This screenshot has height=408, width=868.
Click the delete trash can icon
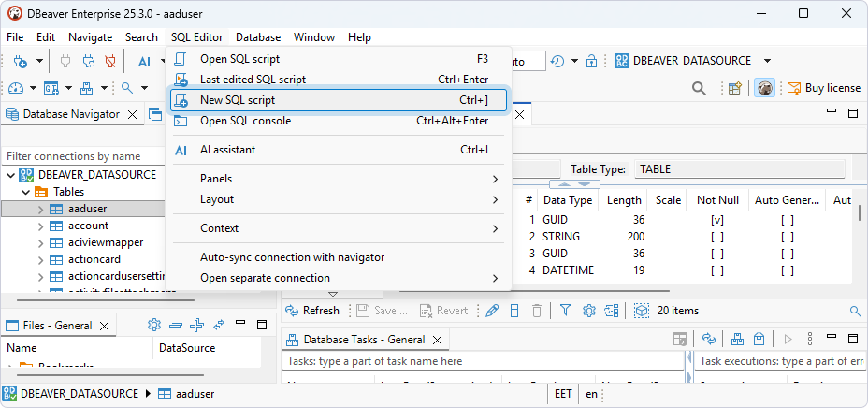536,311
